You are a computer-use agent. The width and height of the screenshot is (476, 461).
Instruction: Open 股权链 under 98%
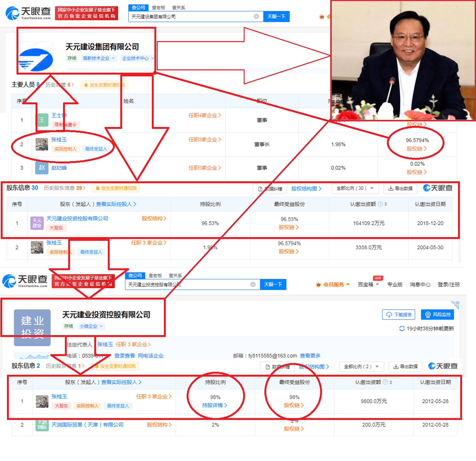click(x=294, y=405)
